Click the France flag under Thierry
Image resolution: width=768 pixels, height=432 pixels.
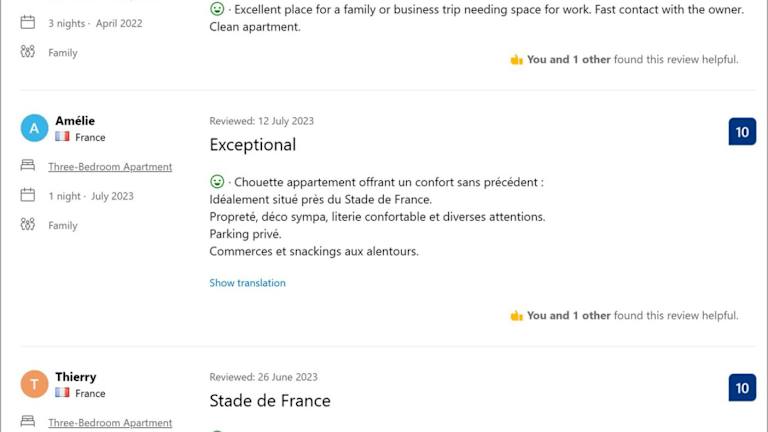(x=62, y=393)
